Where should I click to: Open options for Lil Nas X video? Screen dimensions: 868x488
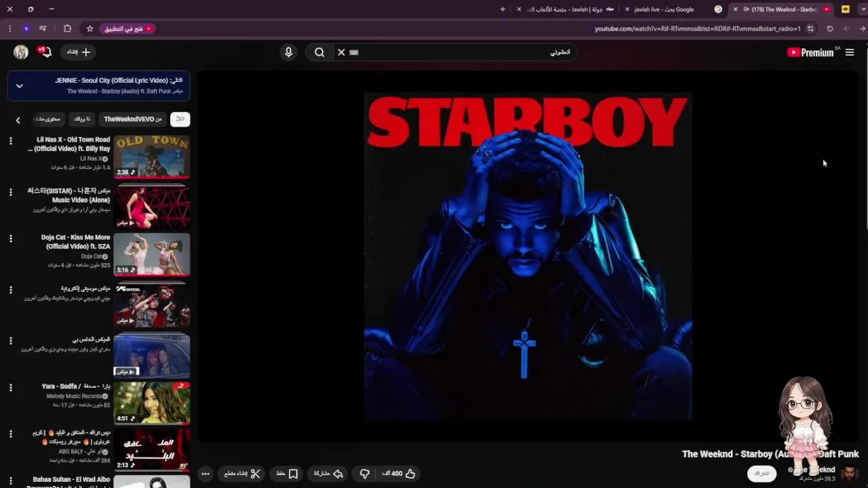(x=10, y=141)
